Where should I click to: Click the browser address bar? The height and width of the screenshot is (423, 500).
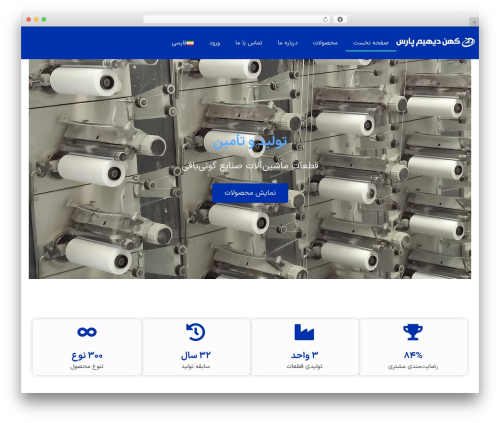coord(237,19)
